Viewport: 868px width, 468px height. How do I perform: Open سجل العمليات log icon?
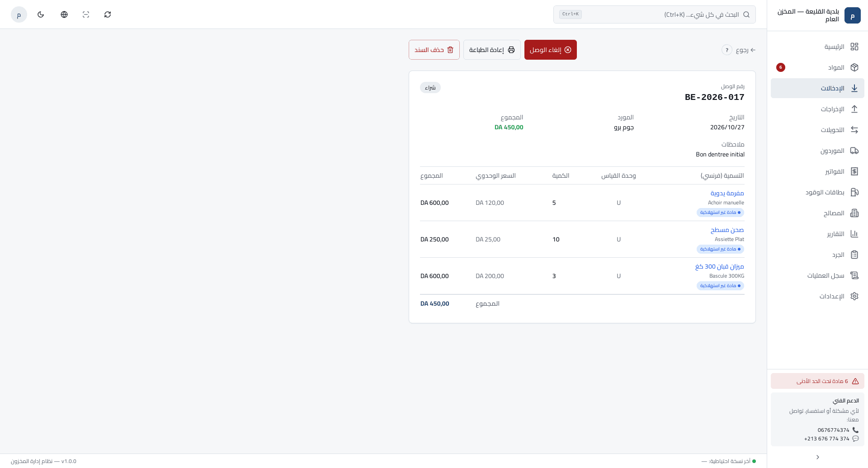[854, 275]
